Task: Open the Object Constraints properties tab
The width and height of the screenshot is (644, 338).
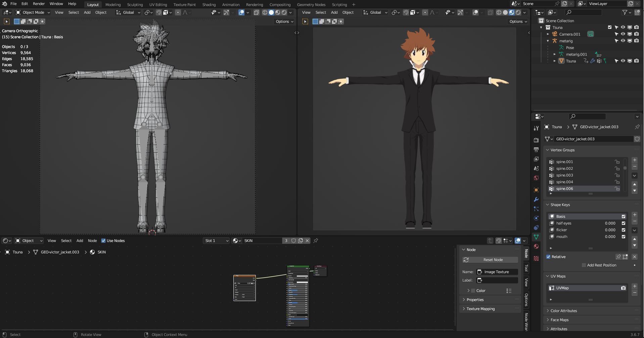Action: click(x=536, y=228)
